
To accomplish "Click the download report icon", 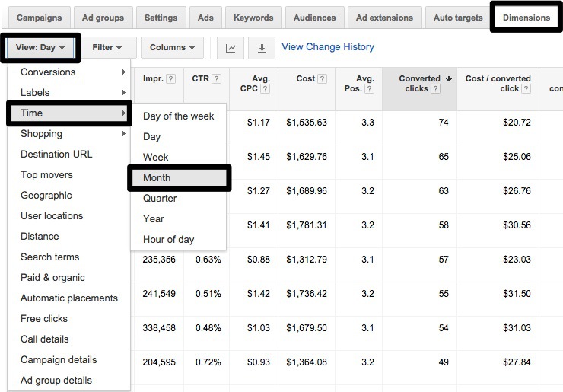I will pos(262,48).
